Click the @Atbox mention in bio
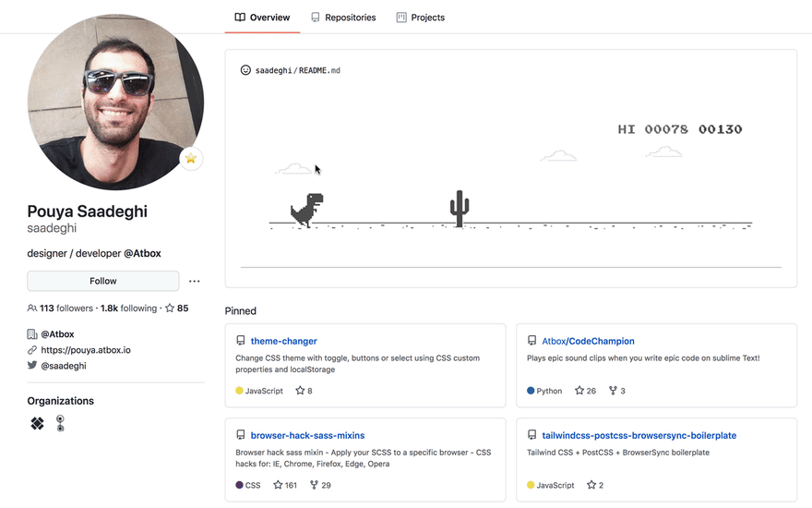812x508 pixels. click(x=142, y=253)
